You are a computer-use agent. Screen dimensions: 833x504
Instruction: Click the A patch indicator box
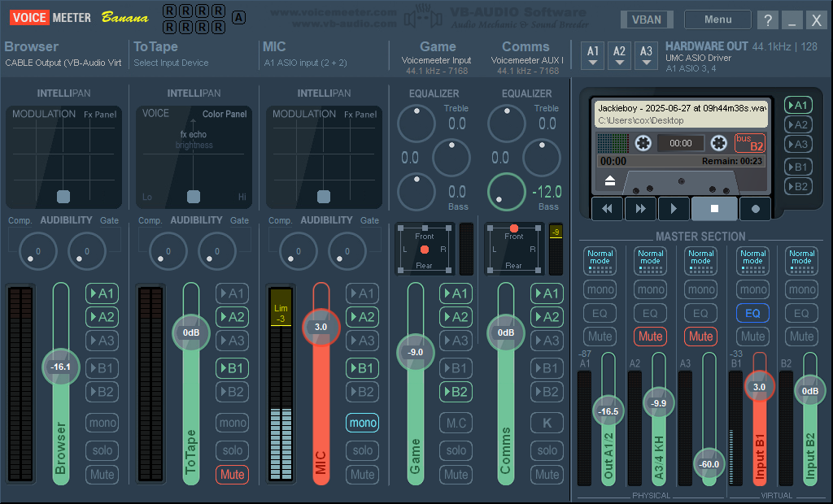tap(239, 18)
